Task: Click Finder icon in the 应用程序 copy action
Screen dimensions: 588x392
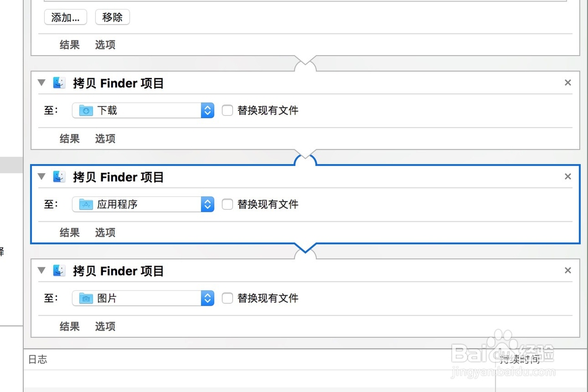Action: (x=59, y=177)
